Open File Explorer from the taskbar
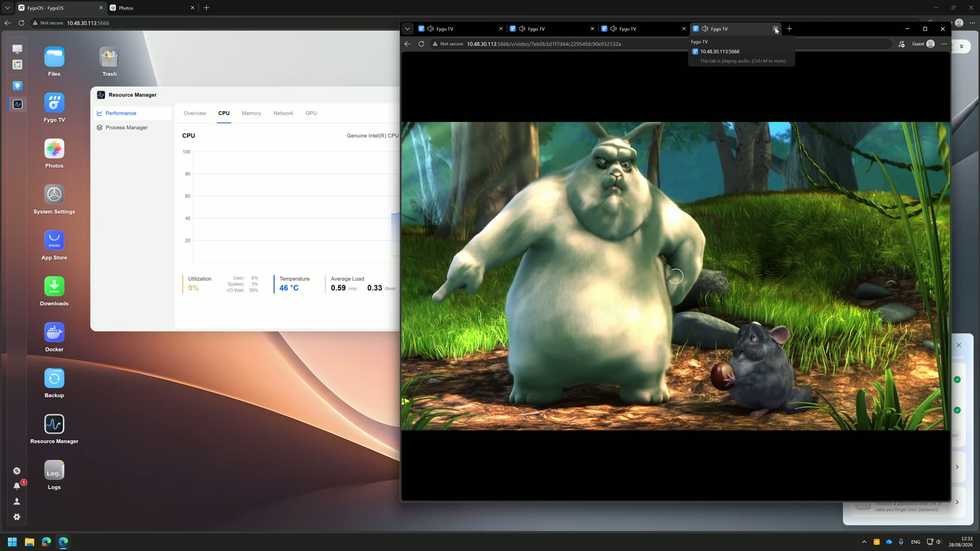The image size is (980, 551). pos(29,542)
